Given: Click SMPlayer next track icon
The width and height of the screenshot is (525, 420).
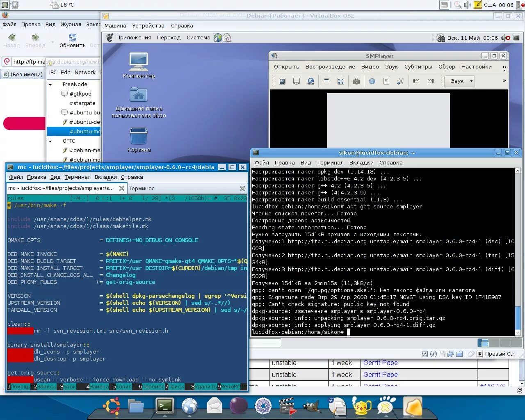Looking at the screenshot, I should (x=431, y=81).
